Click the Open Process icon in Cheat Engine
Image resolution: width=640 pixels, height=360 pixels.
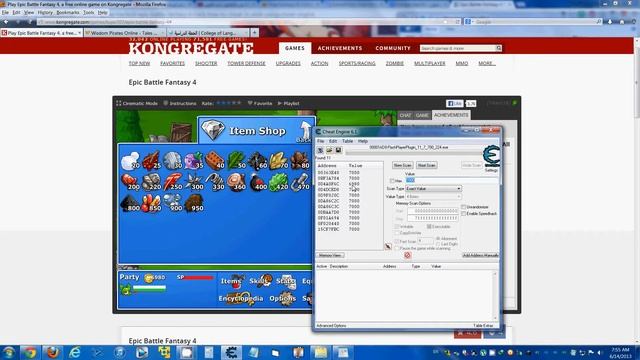[x=320, y=151]
